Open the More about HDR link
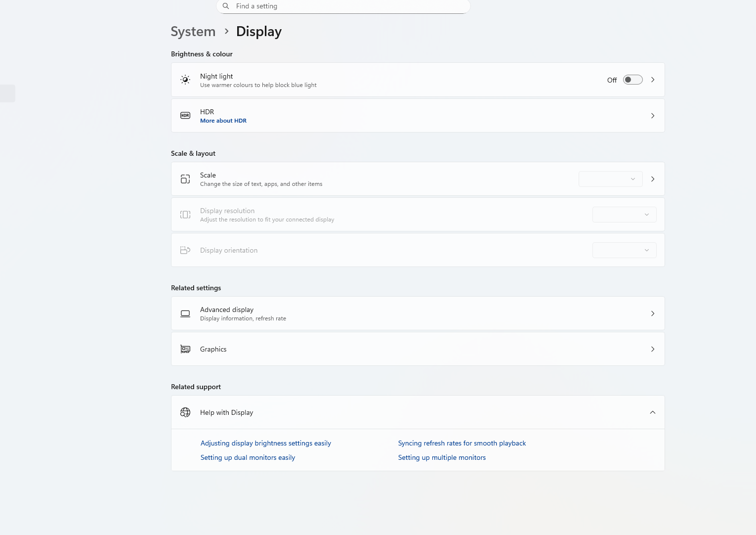The image size is (756, 535). click(x=223, y=121)
